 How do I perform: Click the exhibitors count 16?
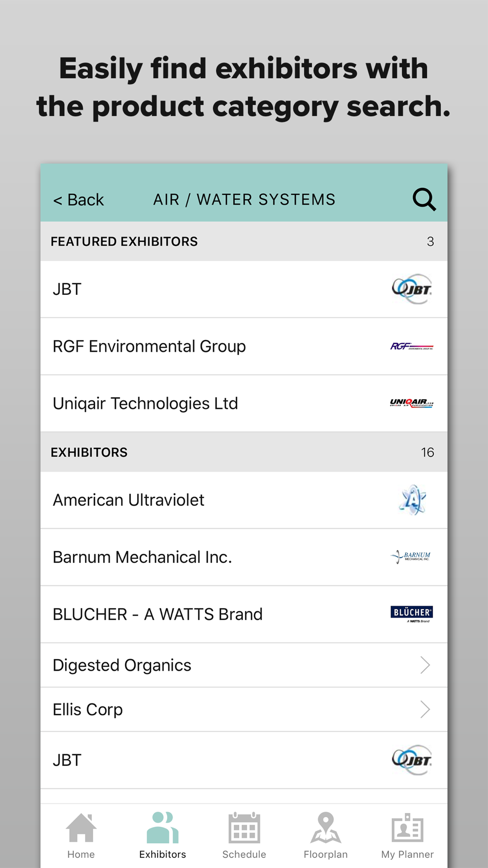427,453
